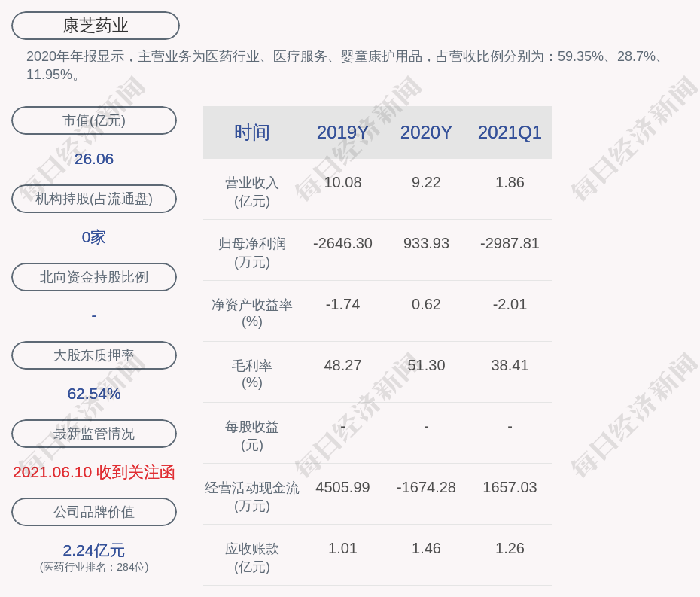The image size is (700, 597).
Task: Select ROE value -2.01
Action: click(x=510, y=305)
